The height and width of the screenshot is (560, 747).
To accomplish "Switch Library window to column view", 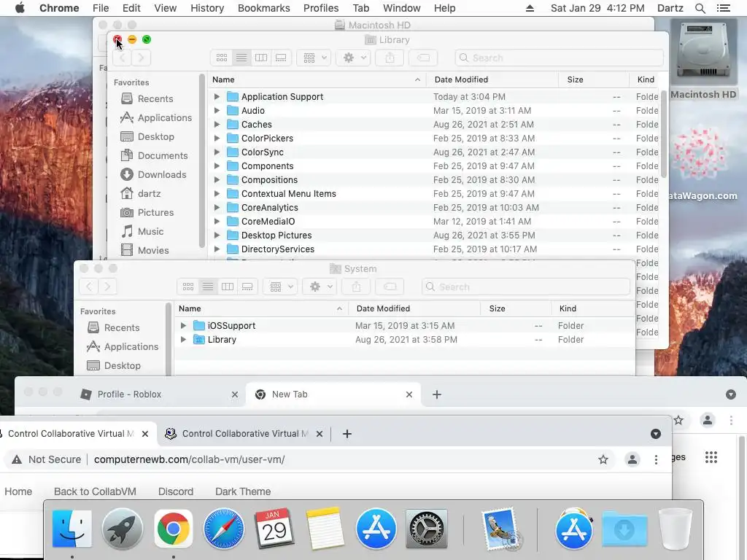I will point(261,58).
